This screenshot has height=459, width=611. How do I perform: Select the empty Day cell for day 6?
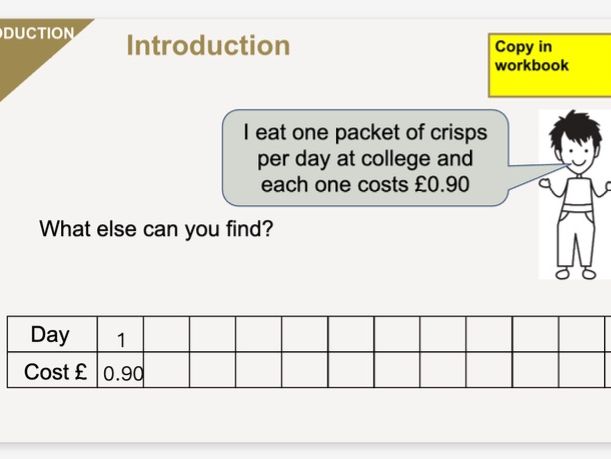pos(351,335)
